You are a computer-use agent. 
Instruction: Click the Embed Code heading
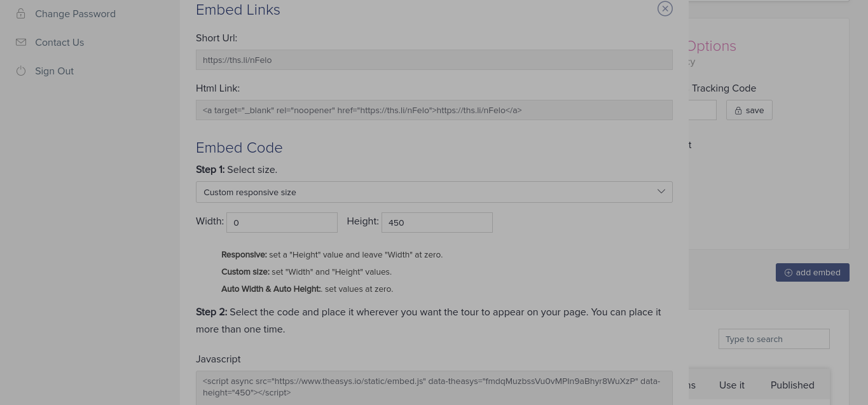239,148
